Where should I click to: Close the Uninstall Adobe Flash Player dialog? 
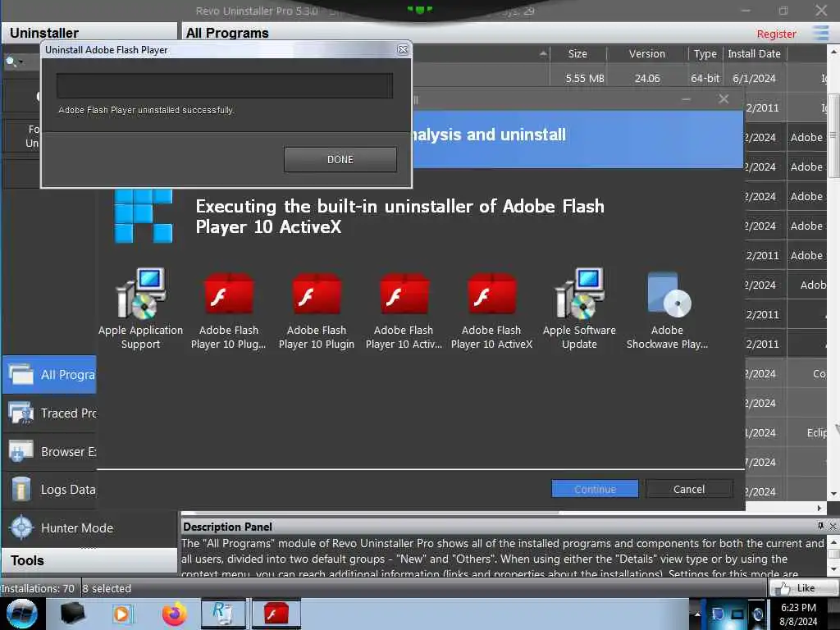(403, 50)
